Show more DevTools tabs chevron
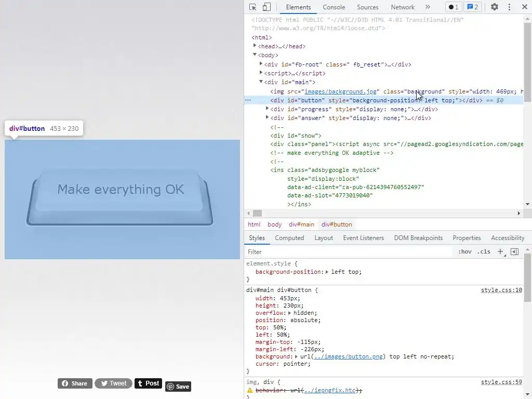The image size is (532, 399). (x=428, y=7)
